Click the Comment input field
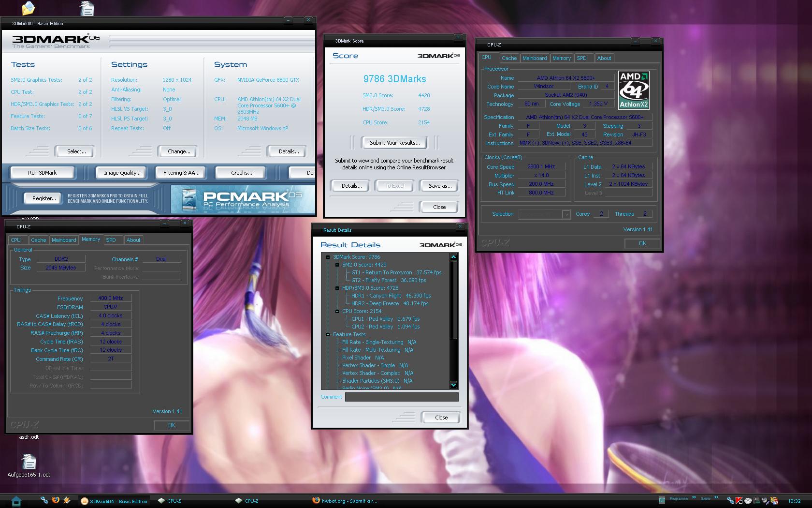Screen dimensions: 812x508 (402, 397)
